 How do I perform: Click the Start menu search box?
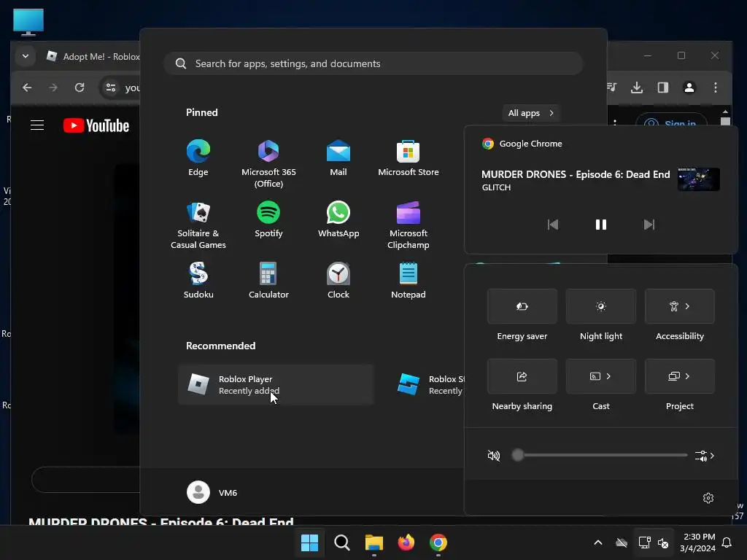coord(373,63)
